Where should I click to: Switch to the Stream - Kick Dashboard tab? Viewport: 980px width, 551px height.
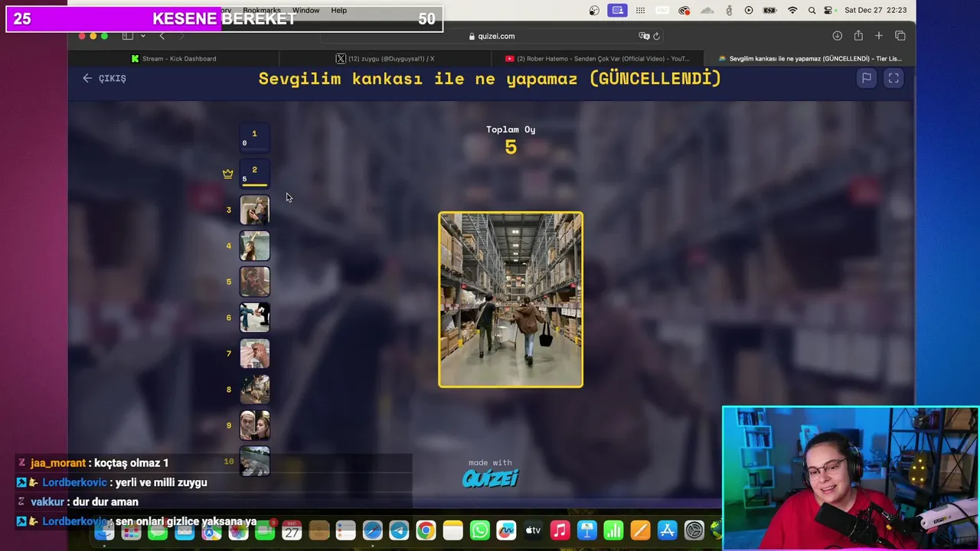[174, 58]
